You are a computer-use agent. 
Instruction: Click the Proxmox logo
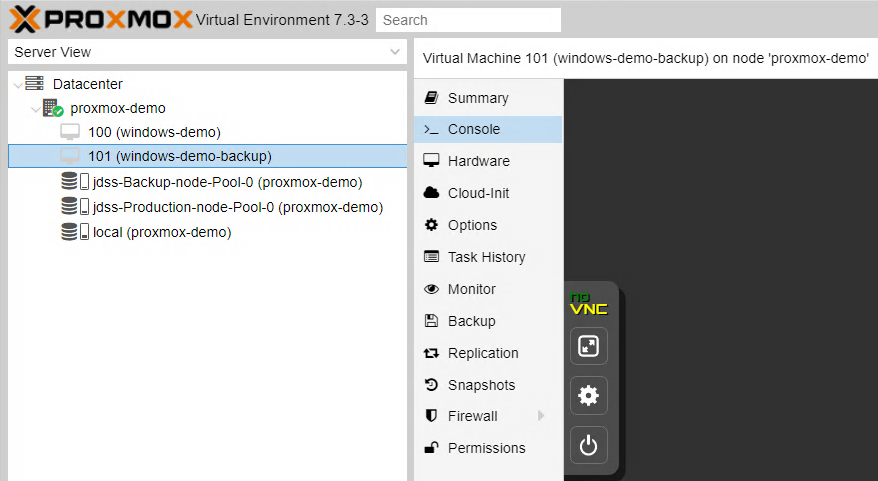pyautogui.click(x=101, y=20)
